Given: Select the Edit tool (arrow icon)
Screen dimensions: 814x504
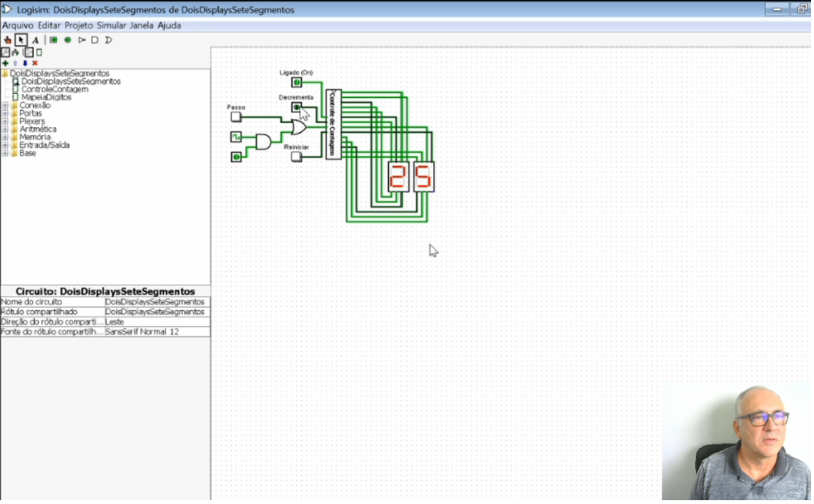Looking at the screenshot, I should [x=20, y=40].
